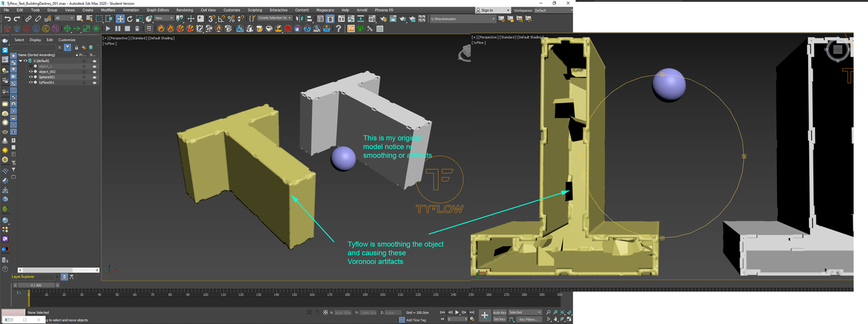Toggle visibility eye of Sphere001
This screenshot has width=868, height=324.
tap(31, 77)
